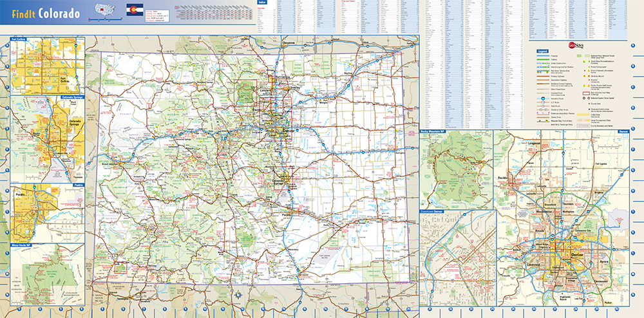This screenshot has width=644, height=318.
Task: Click the Greeley label on the main map
Action: [294, 88]
